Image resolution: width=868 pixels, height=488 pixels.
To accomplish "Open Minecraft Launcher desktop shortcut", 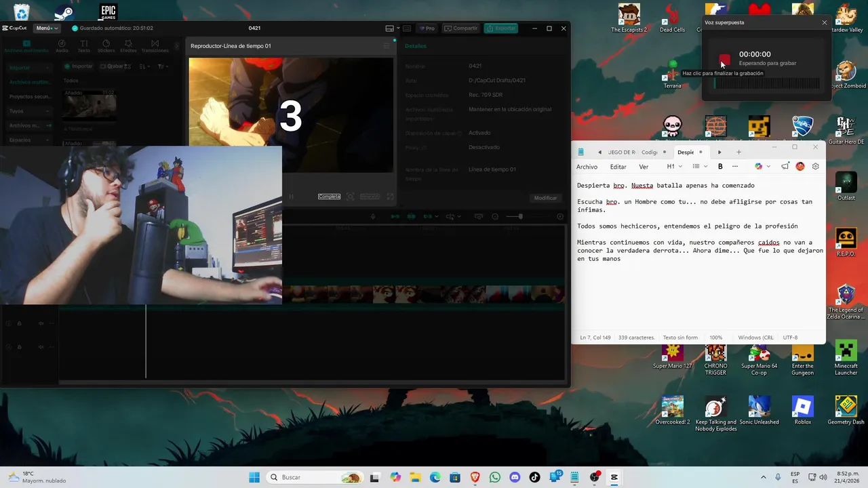I will click(846, 359).
